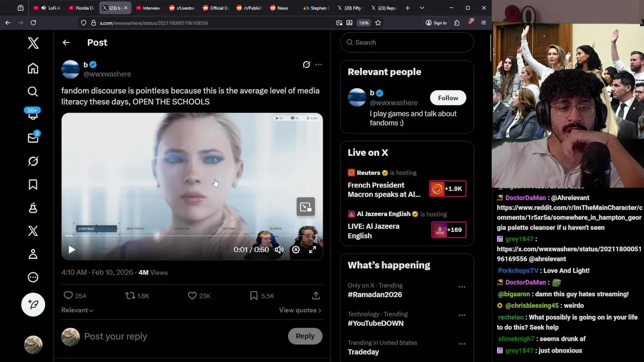Click the 4M Views count
The height and width of the screenshot is (362, 644).
coord(153,273)
